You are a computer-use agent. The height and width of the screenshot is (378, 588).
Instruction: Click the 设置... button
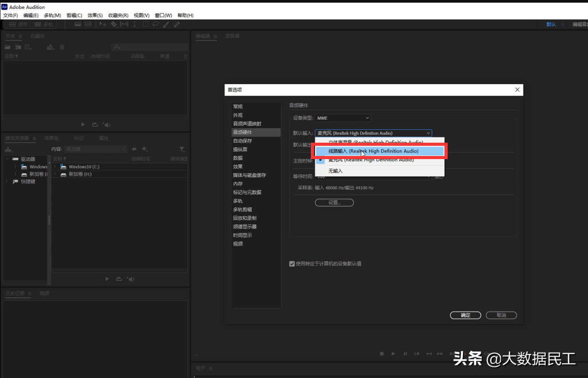(x=334, y=203)
